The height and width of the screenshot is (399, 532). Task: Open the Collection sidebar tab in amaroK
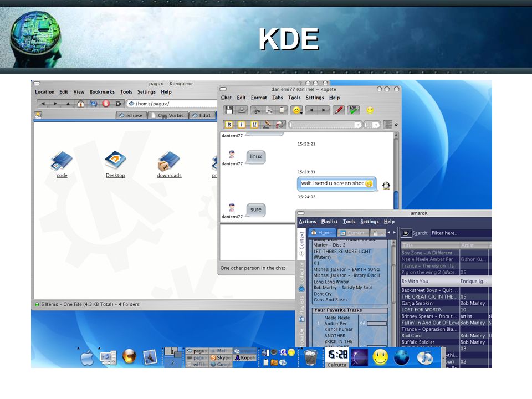(301, 277)
